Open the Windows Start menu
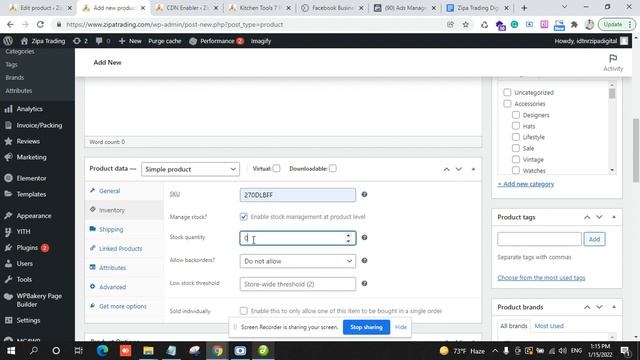 (11, 351)
